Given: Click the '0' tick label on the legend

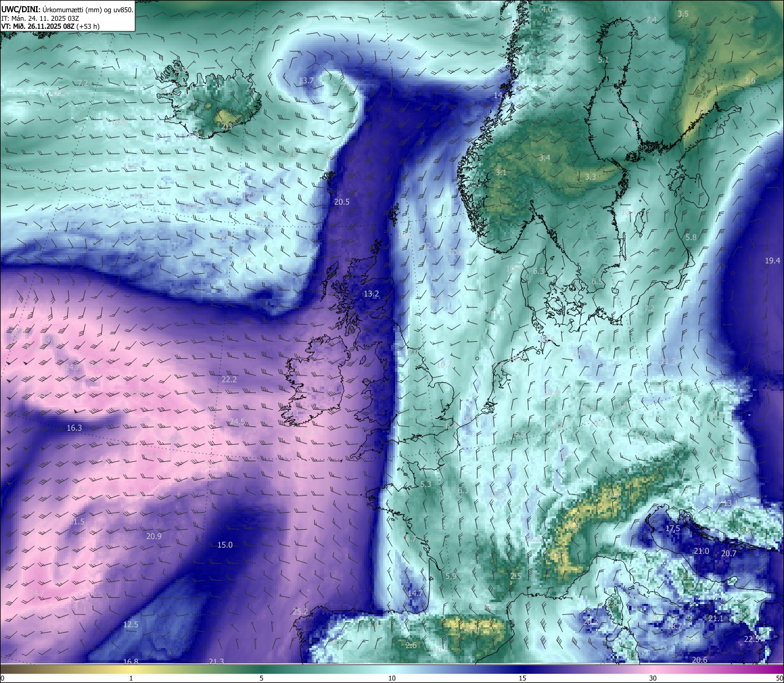Looking at the screenshot, I should point(2,678).
